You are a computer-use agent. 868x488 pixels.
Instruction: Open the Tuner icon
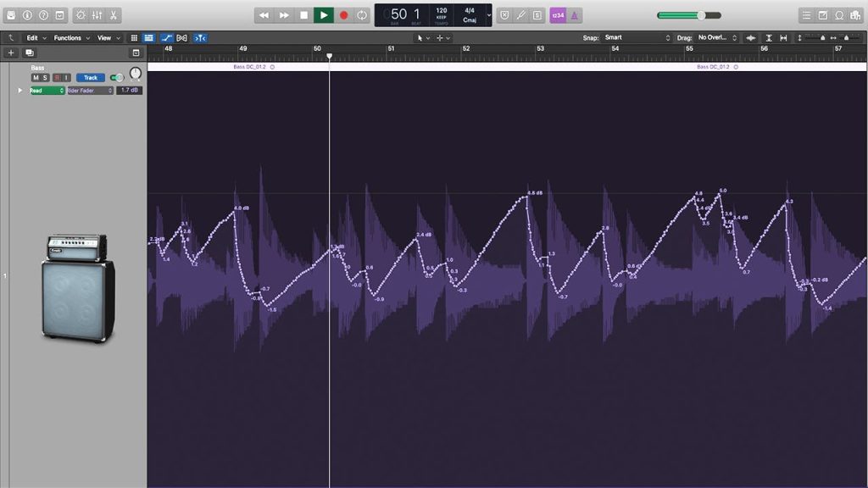521,15
